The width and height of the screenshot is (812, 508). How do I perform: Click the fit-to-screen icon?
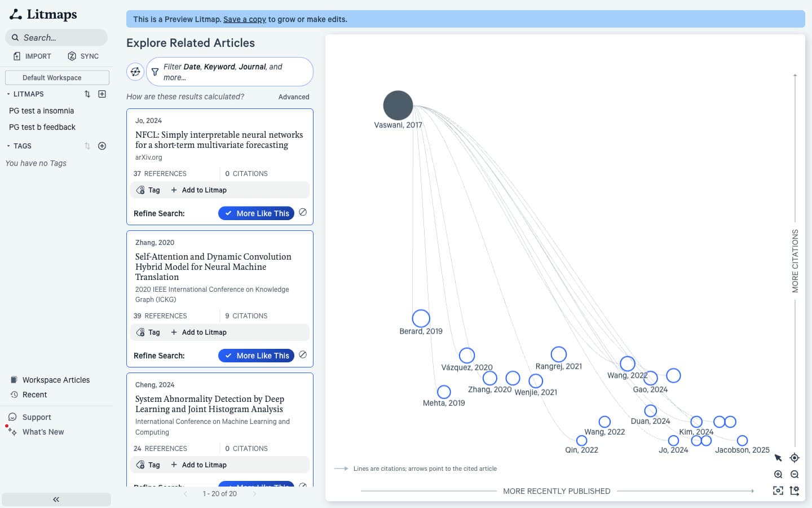click(x=778, y=491)
